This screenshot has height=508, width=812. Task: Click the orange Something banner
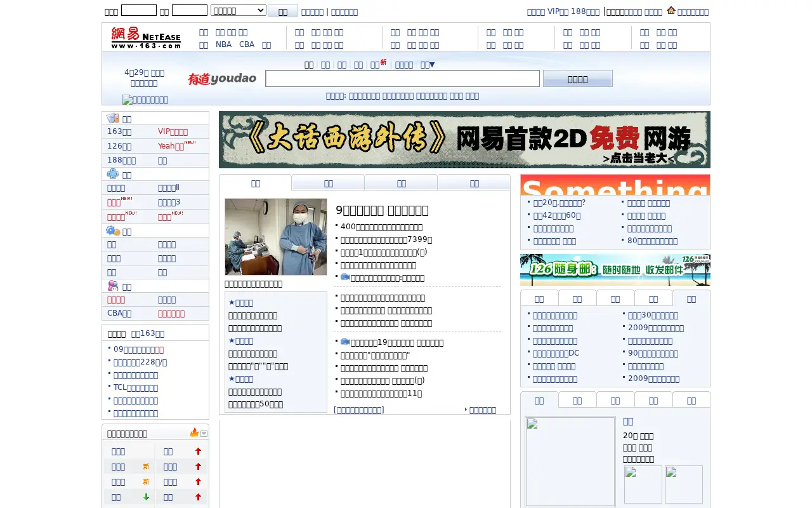615,185
